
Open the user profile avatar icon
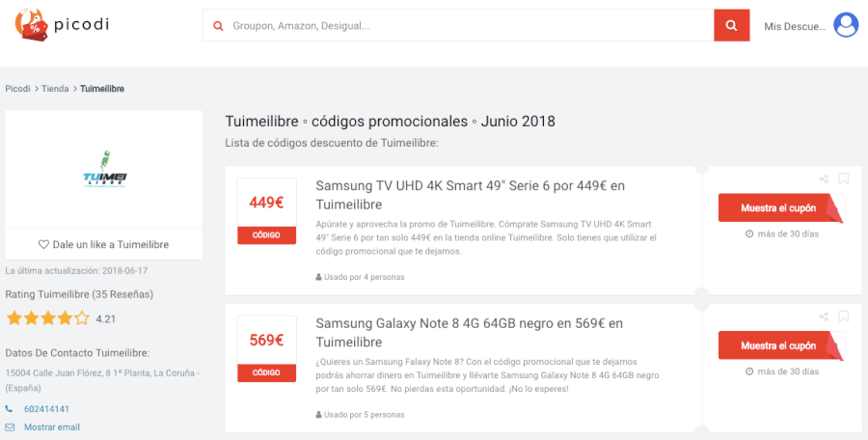[846, 25]
